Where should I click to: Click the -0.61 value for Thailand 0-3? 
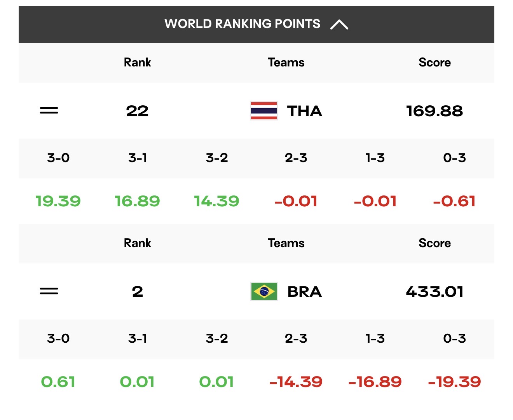pos(454,201)
